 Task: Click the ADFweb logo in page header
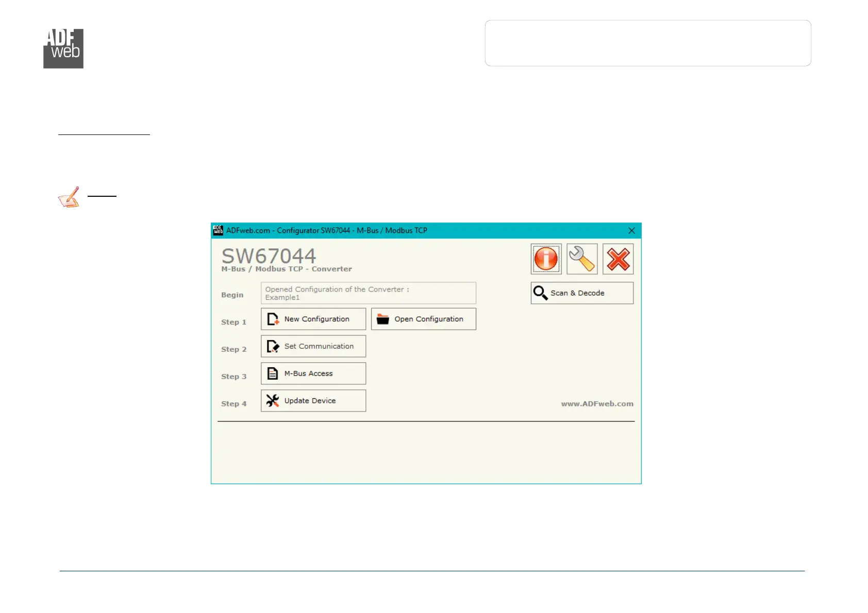63,48
